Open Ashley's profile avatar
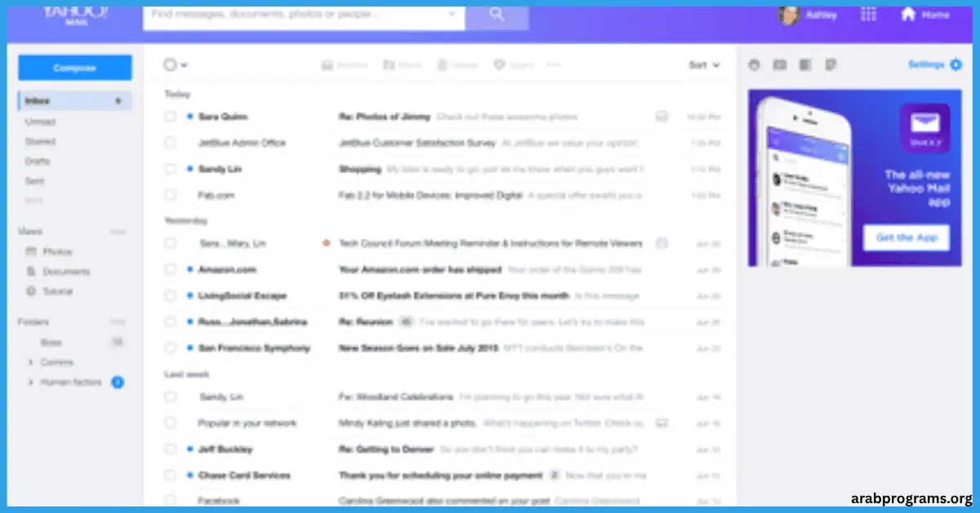The height and width of the screenshot is (513, 980). click(789, 15)
